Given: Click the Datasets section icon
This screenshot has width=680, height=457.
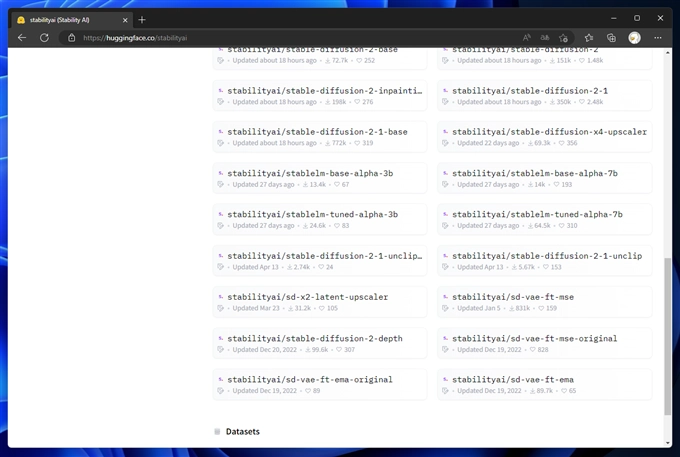Looking at the screenshot, I should click(217, 431).
